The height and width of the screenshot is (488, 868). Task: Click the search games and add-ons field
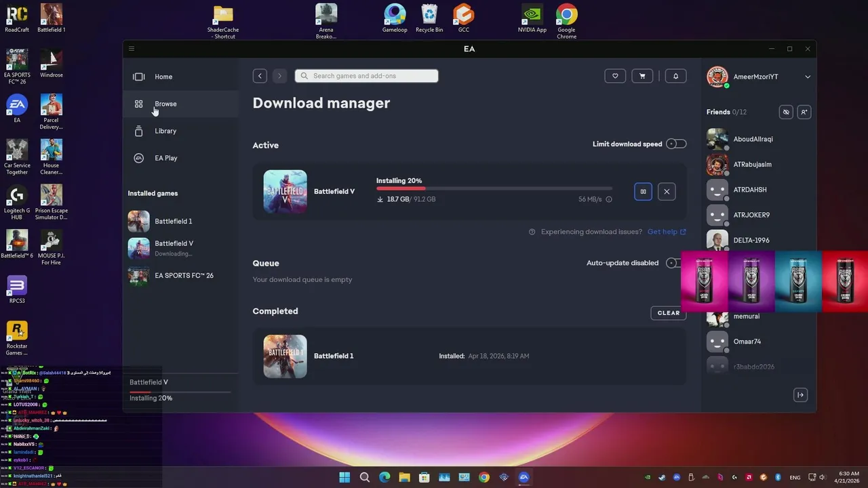pyautogui.click(x=367, y=76)
